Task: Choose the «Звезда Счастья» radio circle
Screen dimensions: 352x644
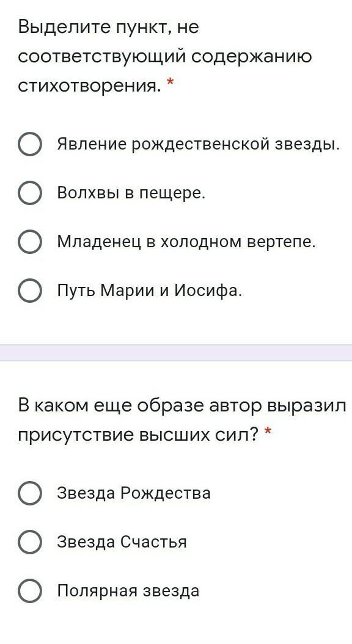Action: point(29,541)
